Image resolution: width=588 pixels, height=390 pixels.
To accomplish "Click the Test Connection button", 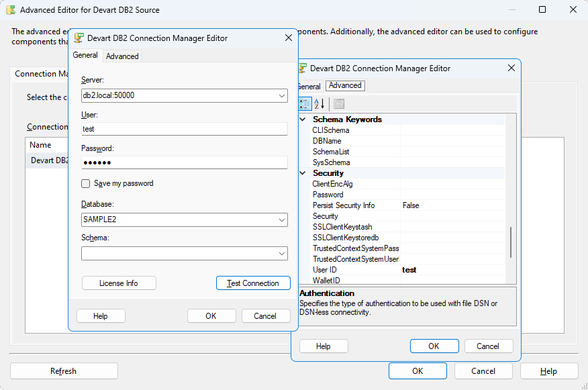I will [253, 283].
